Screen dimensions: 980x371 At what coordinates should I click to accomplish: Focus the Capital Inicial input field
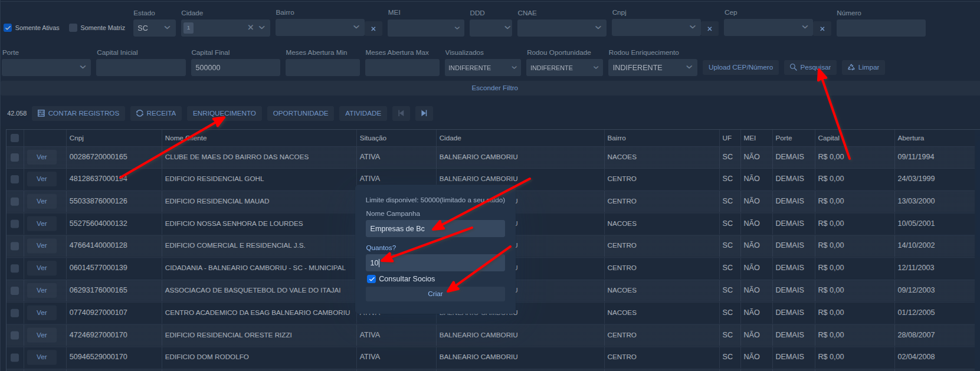coord(141,67)
